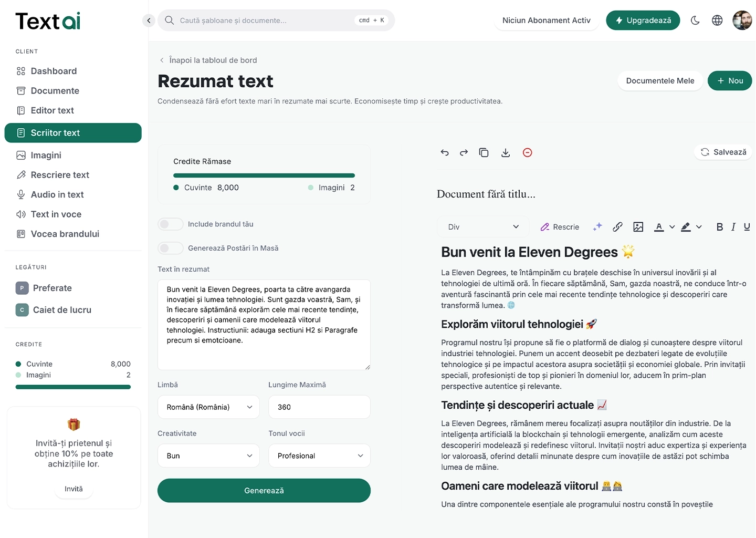Insert a link using the chain icon
The image size is (756, 538).
point(617,227)
